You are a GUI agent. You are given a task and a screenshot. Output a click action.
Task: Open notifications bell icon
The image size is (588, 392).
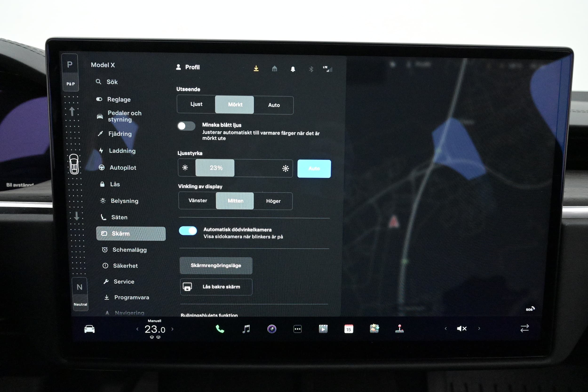[x=293, y=69]
